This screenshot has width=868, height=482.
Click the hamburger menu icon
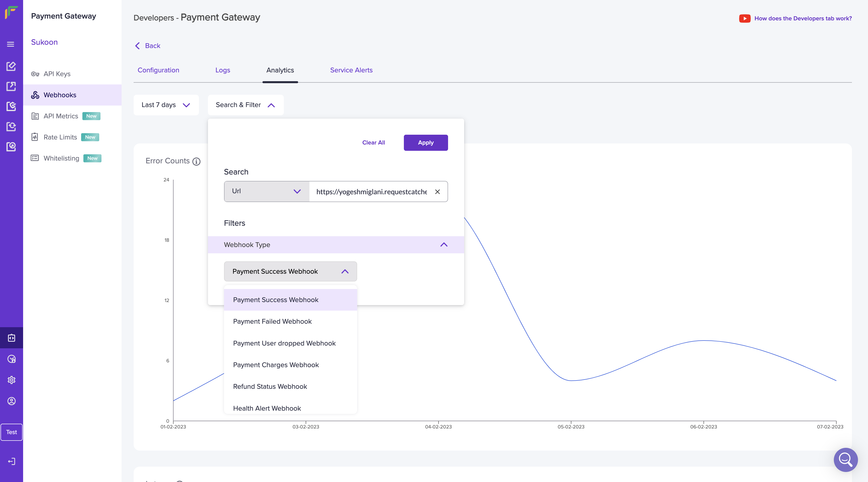point(11,44)
